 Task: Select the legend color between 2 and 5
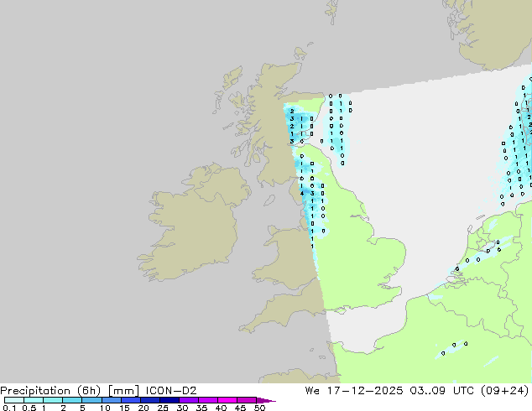[x=73, y=400]
